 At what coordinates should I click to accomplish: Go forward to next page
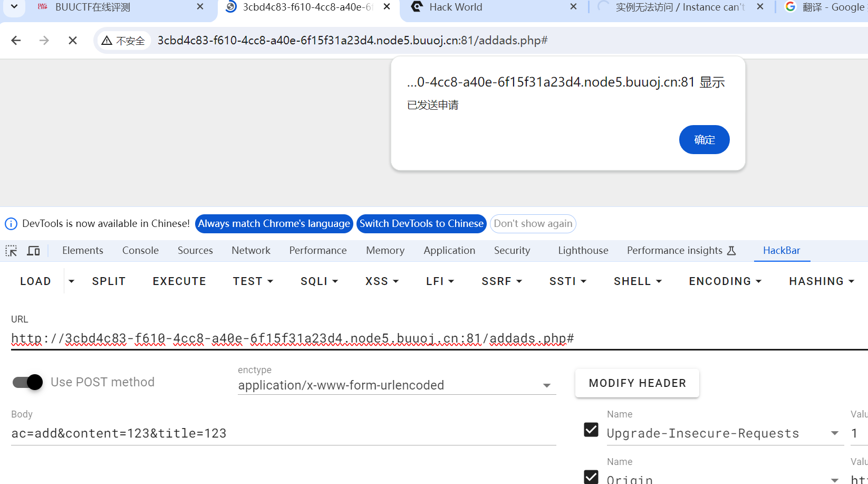pyautogui.click(x=44, y=41)
